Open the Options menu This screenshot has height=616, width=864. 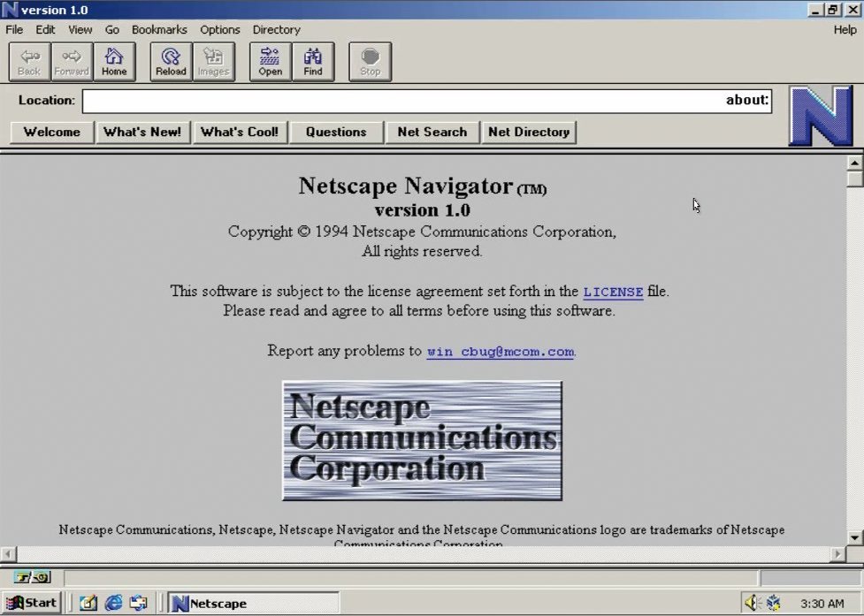(220, 30)
